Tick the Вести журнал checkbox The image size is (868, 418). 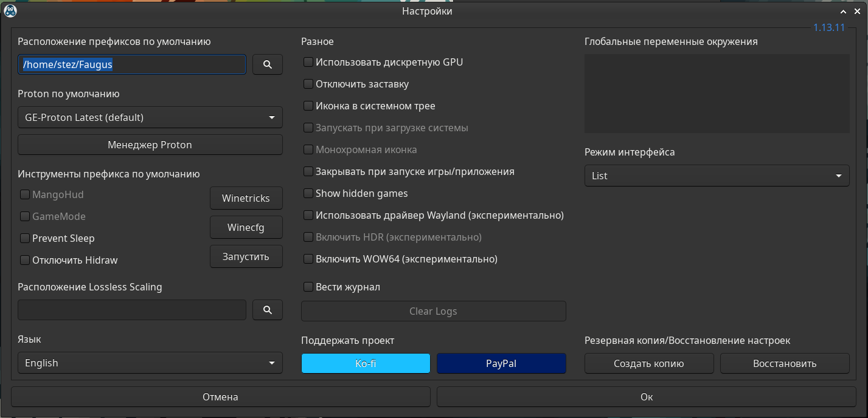pyautogui.click(x=308, y=287)
